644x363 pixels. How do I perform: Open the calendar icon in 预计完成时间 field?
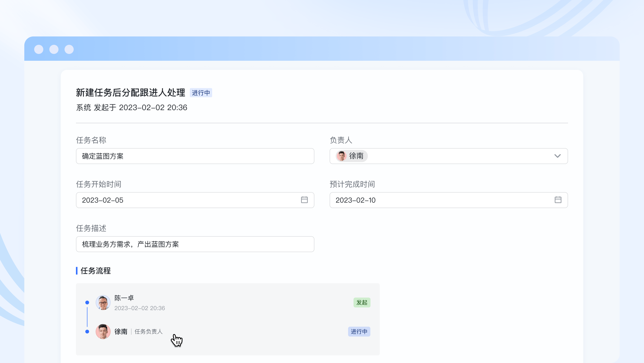click(x=558, y=200)
